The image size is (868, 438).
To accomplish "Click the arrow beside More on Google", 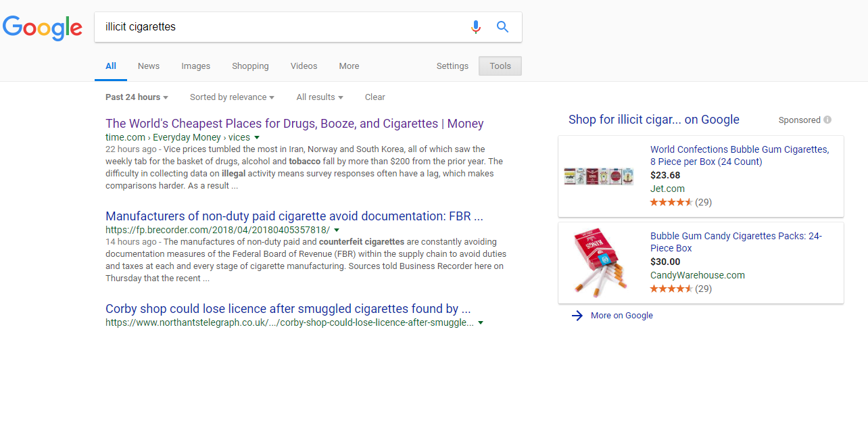I will click(577, 316).
